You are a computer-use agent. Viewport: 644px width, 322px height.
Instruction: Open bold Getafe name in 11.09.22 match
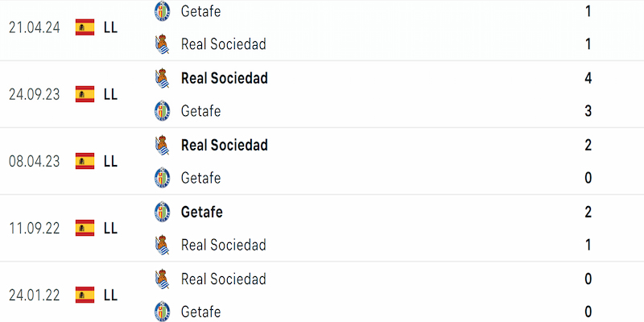202,212
